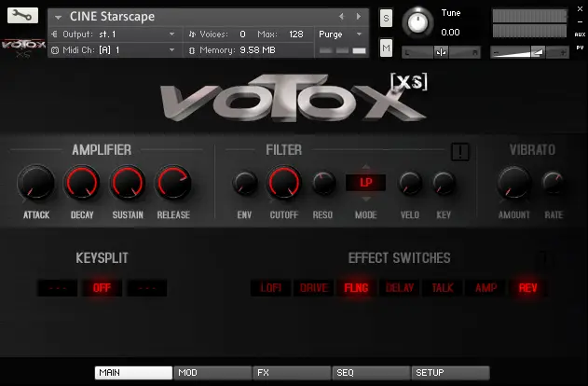
Task: Click the Voices count 0
Action: pyautogui.click(x=242, y=34)
